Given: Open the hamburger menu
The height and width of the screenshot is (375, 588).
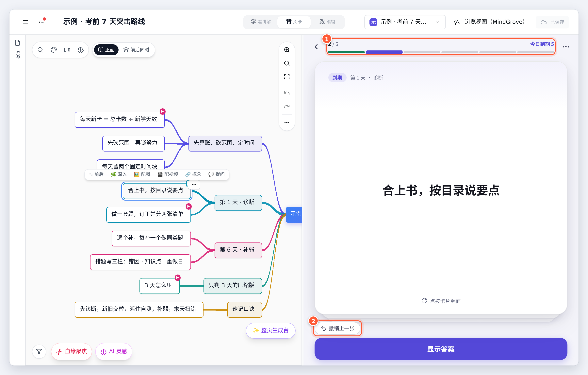Looking at the screenshot, I should [x=25, y=22].
